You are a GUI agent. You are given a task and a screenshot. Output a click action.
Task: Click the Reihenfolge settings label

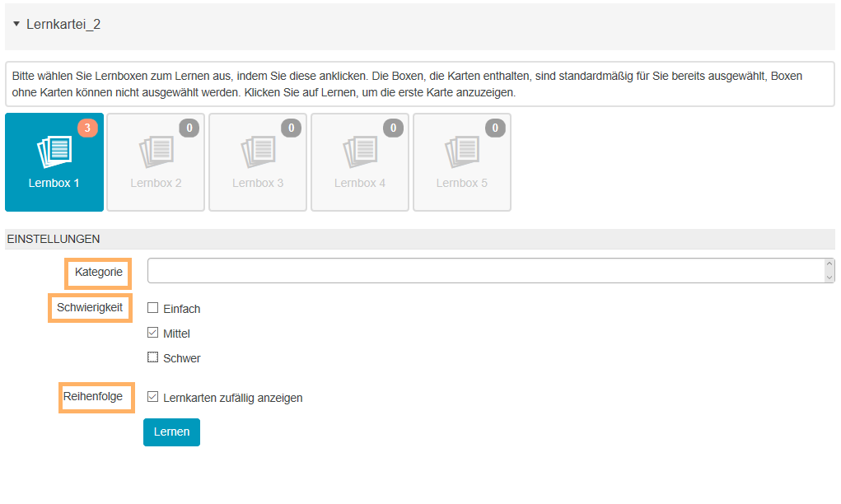[x=93, y=397]
